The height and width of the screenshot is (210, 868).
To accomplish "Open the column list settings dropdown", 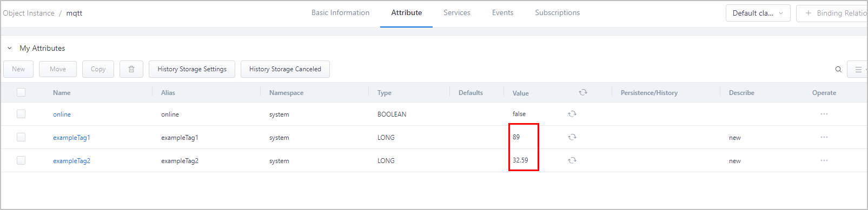I will pos(858,69).
